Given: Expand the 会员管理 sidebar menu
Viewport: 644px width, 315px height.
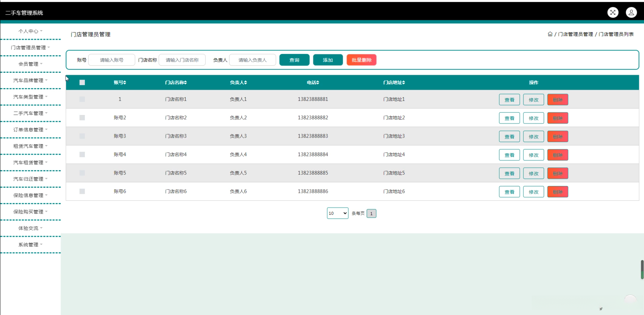Looking at the screenshot, I should [31, 64].
